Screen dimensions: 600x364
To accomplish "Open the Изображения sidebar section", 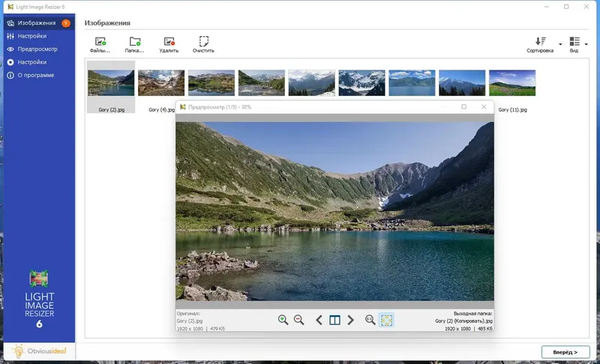I will tap(39, 23).
